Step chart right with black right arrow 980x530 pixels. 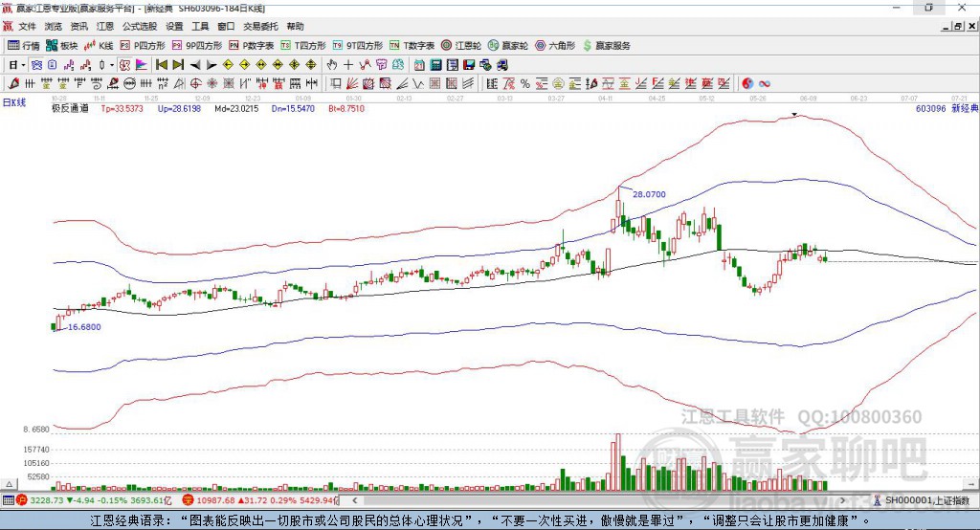tap(212, 65)
